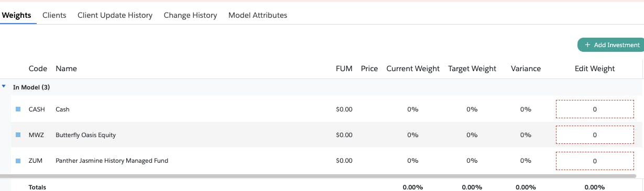Click the blue square icon beside MWZ
Screen dimensions: 644x191
pos(18,135)
